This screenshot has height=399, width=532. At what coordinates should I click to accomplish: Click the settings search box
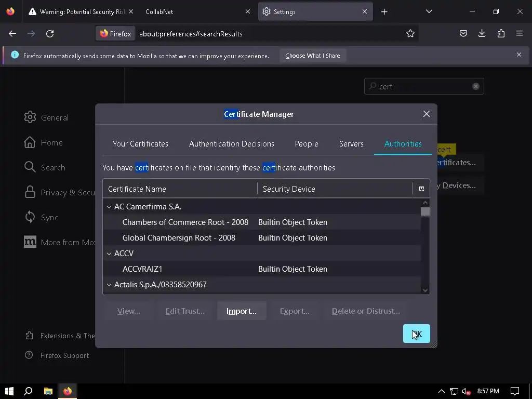pos(424,87)
